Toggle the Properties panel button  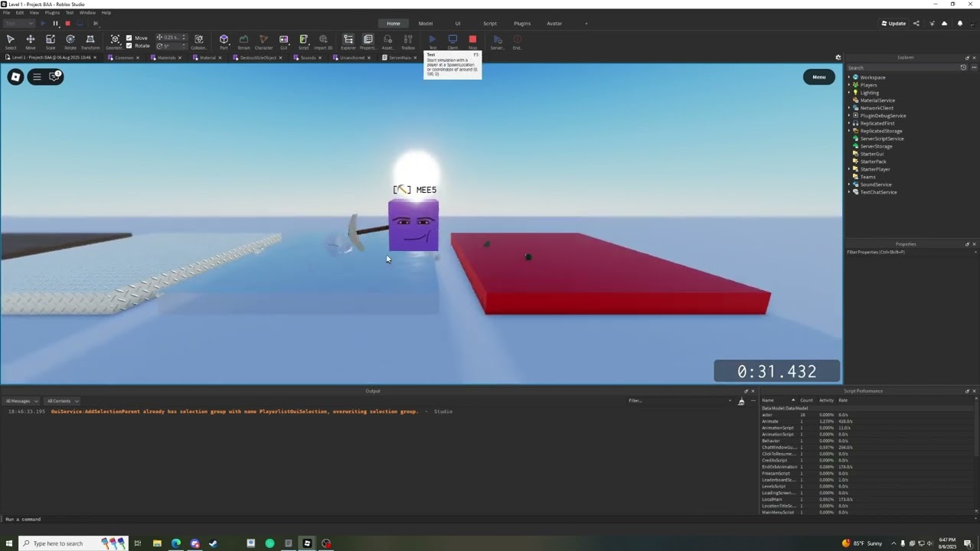(x=368, y=41)
